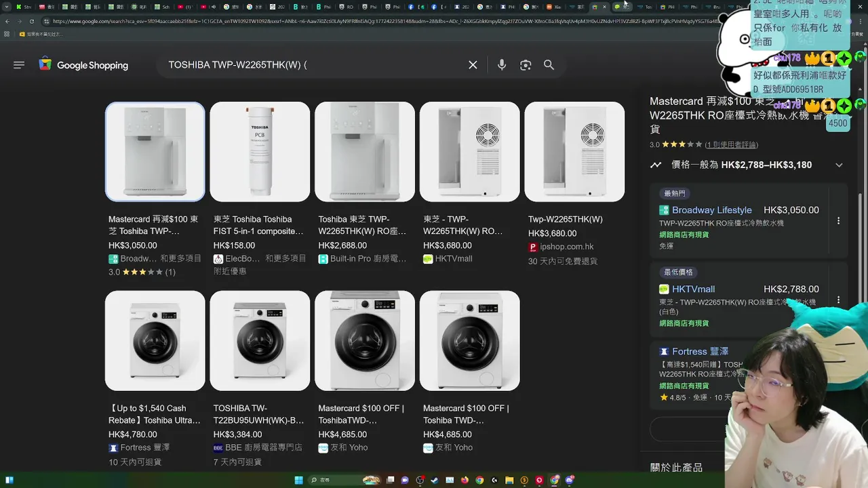The image size is (868, 488).
Task: Click the Built-in Pro seller icon
Action: tap(323, 259)
